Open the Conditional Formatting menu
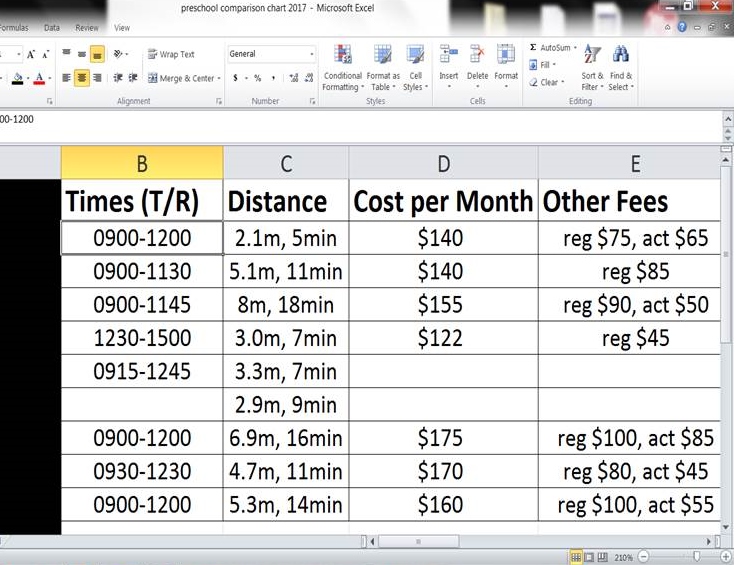 (343, 67)
